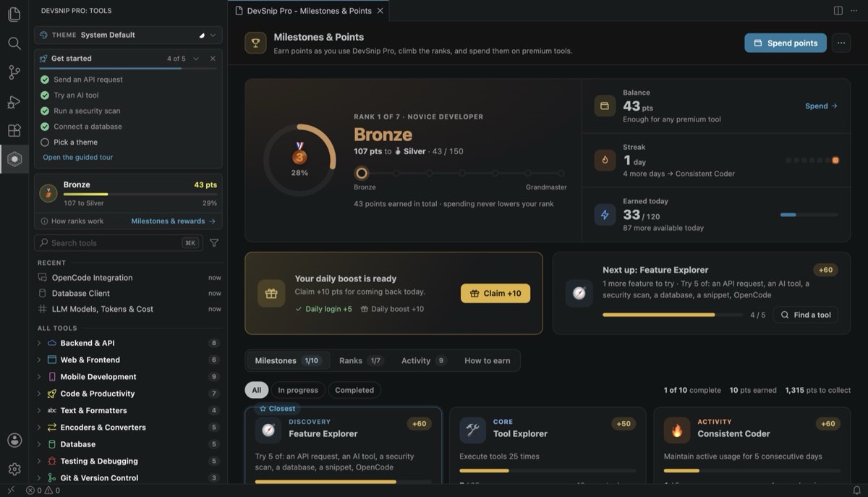The image size is (868, 497).
Task: Open the 'Spend →' balance link
Action: 821,106
